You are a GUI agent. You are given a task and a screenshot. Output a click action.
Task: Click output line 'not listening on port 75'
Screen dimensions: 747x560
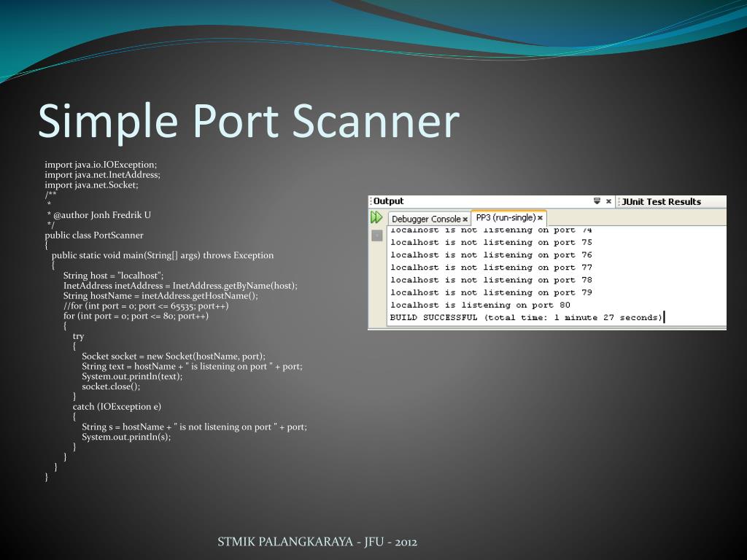coord(491,242)
